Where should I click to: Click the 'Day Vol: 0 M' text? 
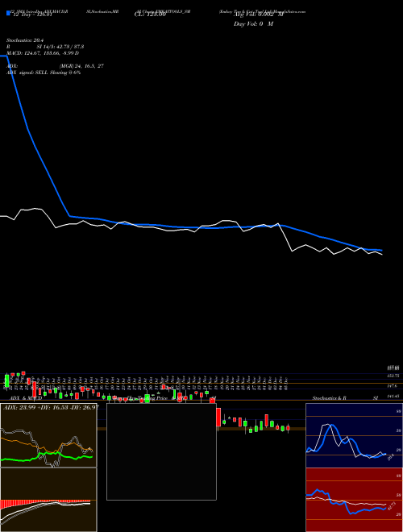(x=253, y=24)
